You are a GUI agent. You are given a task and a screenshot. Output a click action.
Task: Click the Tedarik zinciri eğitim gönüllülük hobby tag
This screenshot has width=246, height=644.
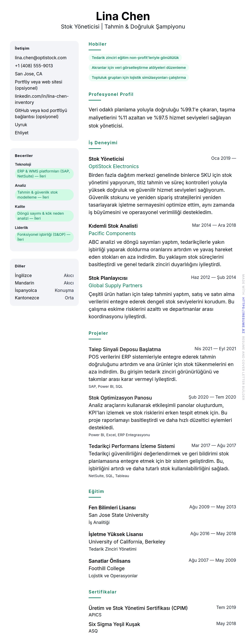135,58
